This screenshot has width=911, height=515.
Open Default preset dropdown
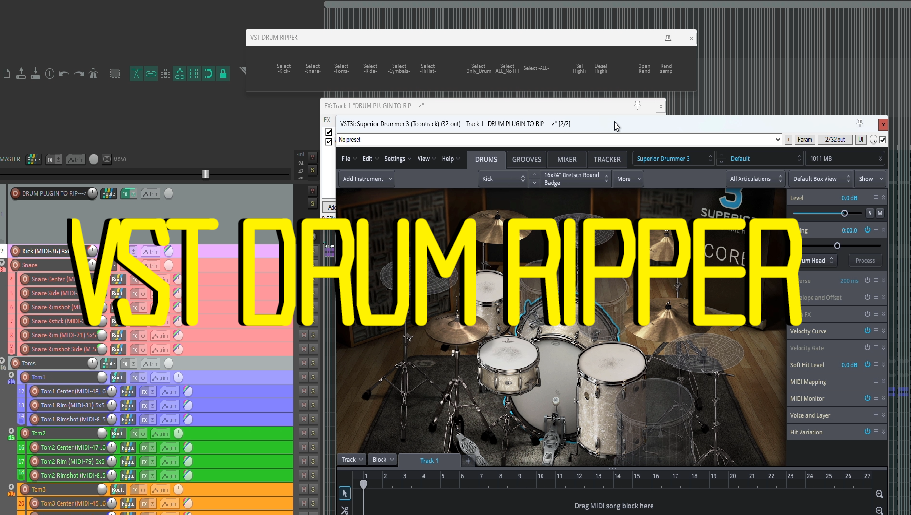click(761, 159)
